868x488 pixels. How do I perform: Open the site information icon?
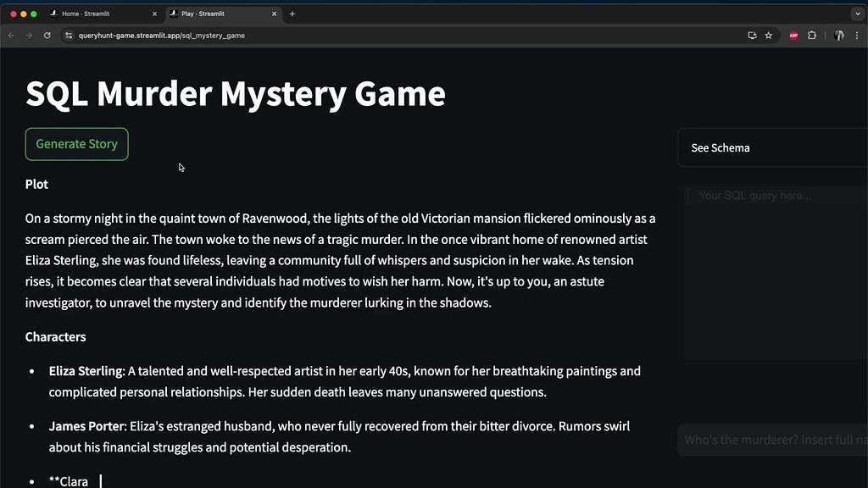pos(68,35)
